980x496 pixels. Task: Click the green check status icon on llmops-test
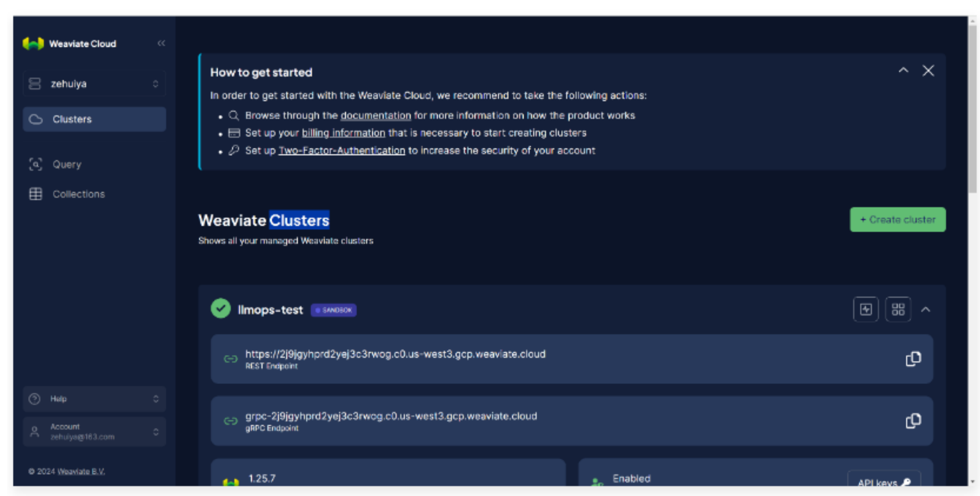coord(220,308)
